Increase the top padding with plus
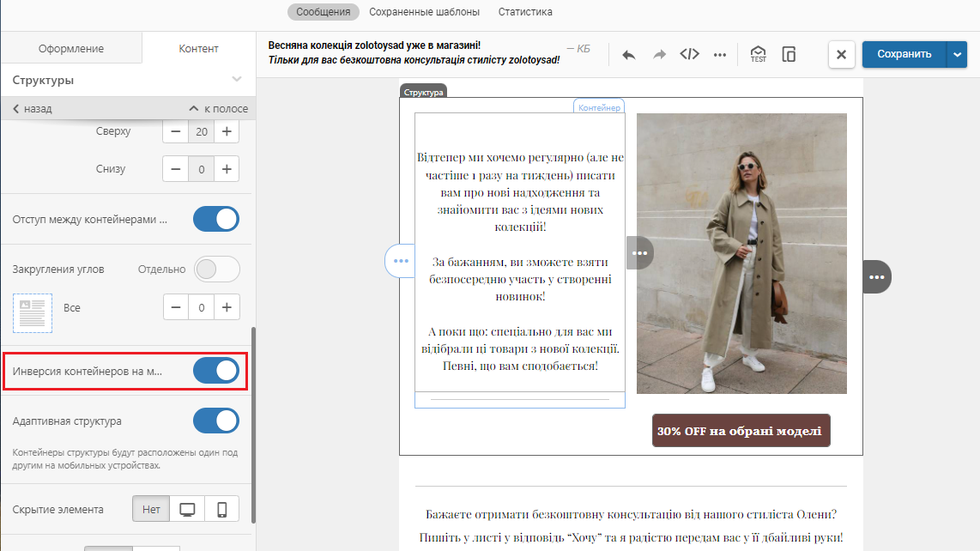This screenshot has height=551, width=980. [227, 131]
